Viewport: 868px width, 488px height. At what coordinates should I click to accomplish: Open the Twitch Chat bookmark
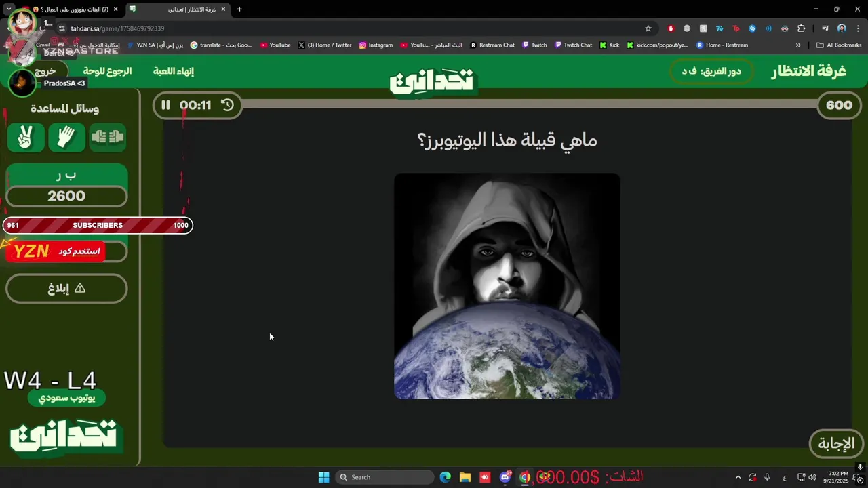(x=574, y=45)
